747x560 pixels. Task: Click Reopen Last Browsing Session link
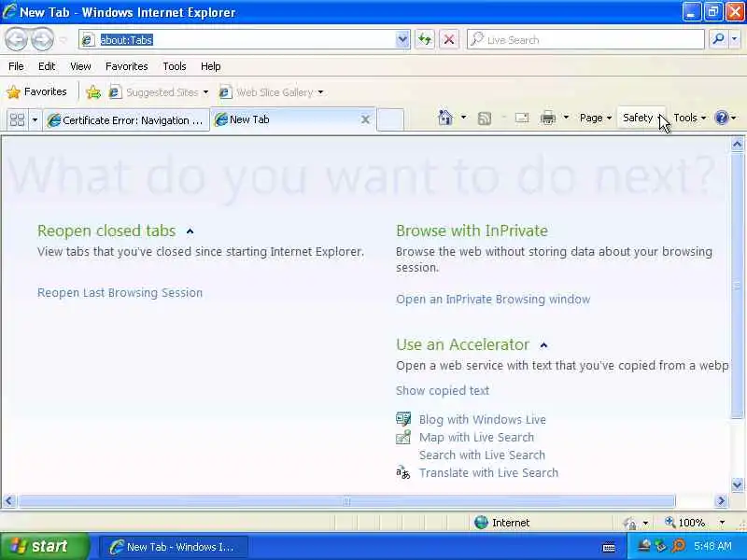coord(120,292)
